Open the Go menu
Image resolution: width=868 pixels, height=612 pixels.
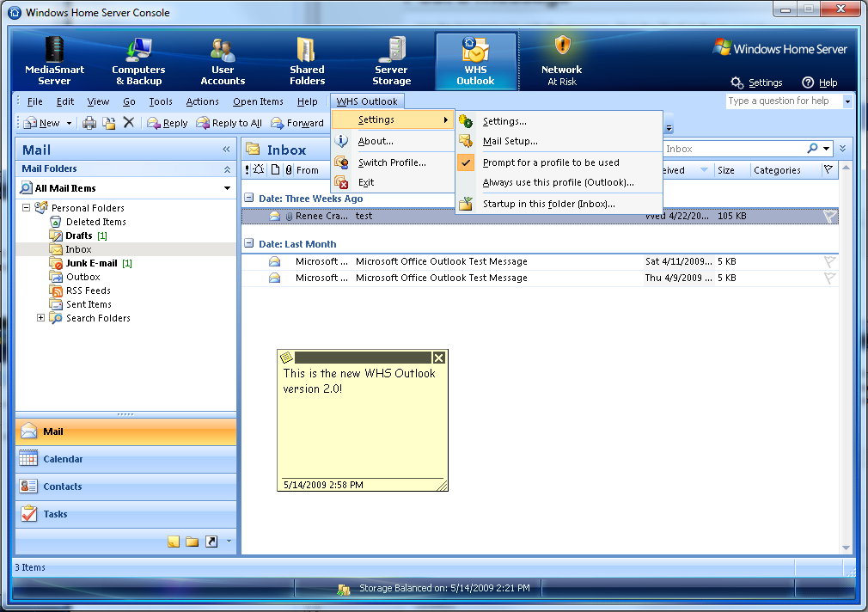point(129,101)
